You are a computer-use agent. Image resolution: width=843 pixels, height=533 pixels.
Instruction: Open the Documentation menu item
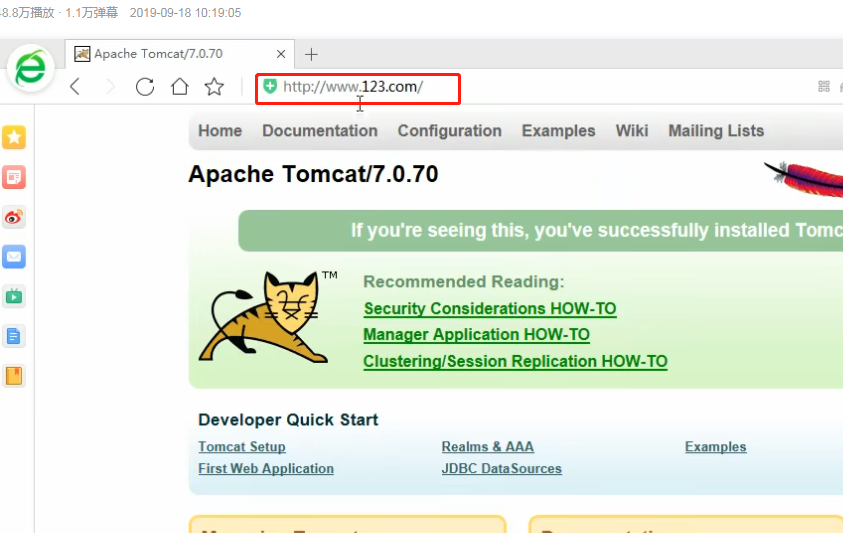click(x=320, y=131)
